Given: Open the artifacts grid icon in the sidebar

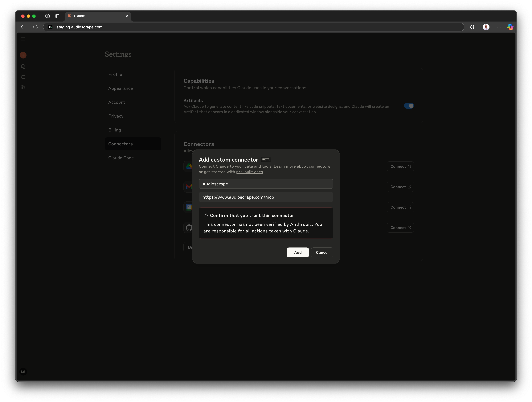Looking at the screenshot, I should pos(23,87).
